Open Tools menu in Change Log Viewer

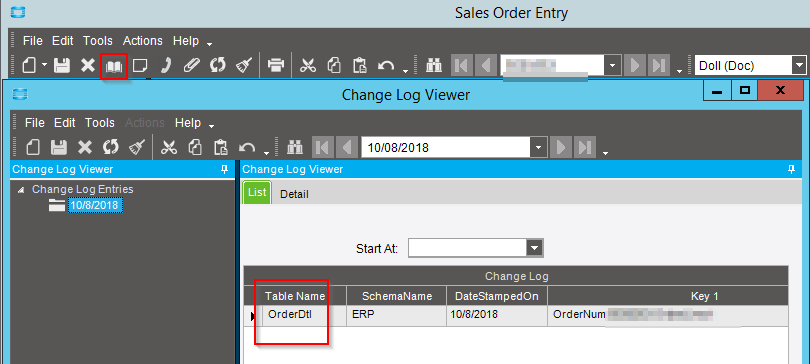(x=100, y=123)
